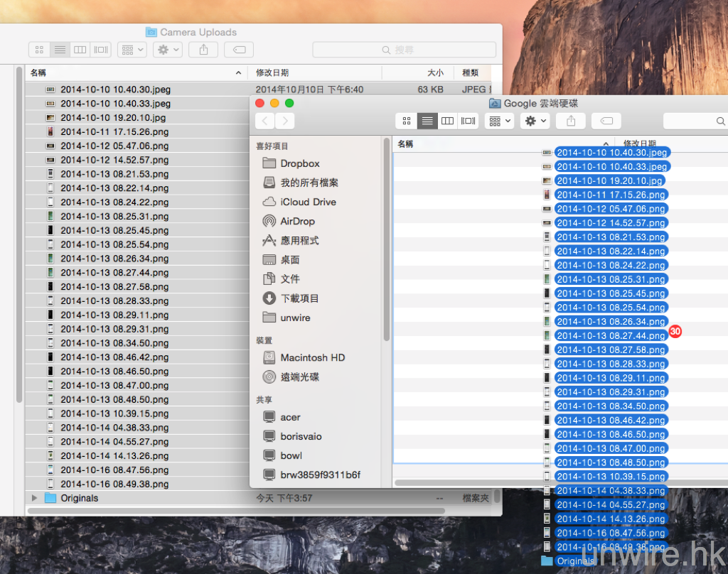The width and height of the screenshot is (728, 574).
Task: Select the unwire folder in sidebar
Action: click(x=295, y=318)
